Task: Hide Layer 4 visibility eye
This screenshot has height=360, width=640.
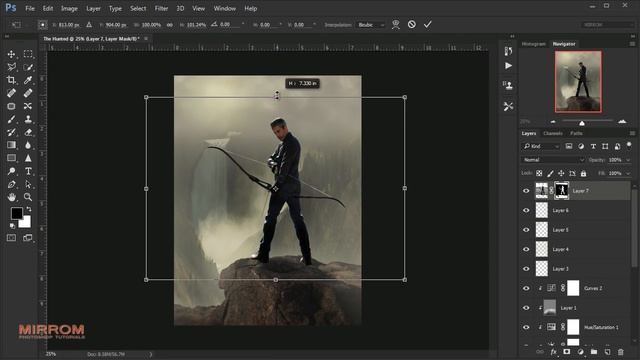Action: click(x=526, y=249)
